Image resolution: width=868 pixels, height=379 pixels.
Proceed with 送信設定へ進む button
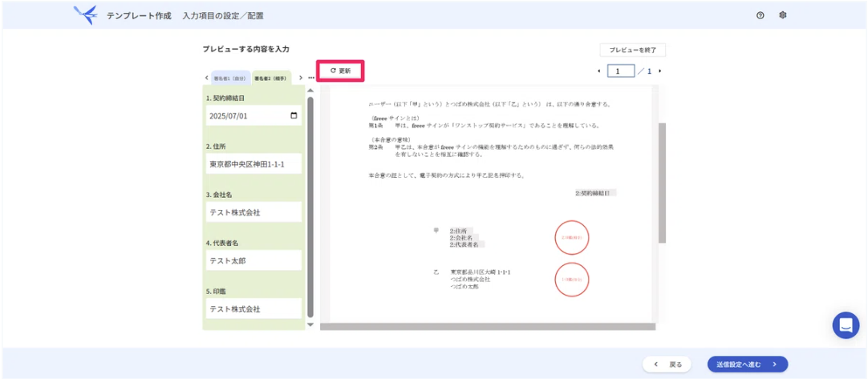click(748, 364)
